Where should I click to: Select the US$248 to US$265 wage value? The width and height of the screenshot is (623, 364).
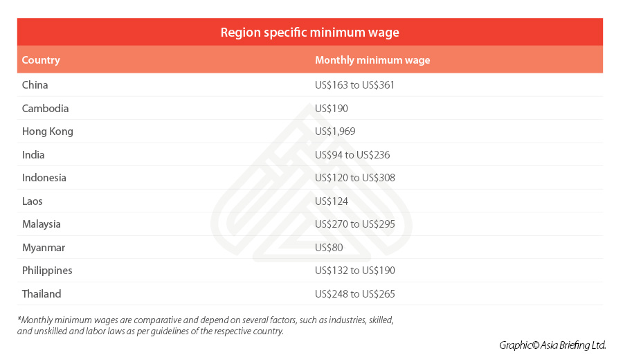point(355,294)
